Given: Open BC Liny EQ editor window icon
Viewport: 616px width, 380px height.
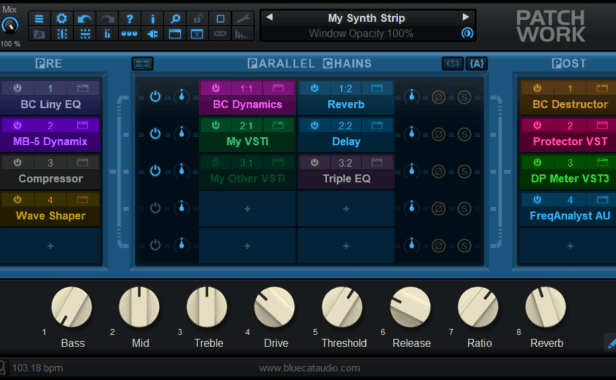Looking at the screenshot, I should 82,88.
